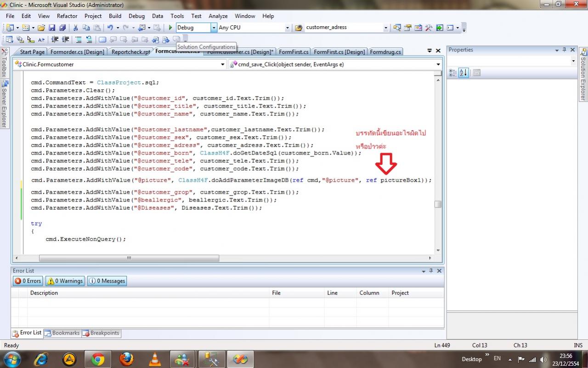Open Toolbox via hammer-wrench icon

click(429, 28)
